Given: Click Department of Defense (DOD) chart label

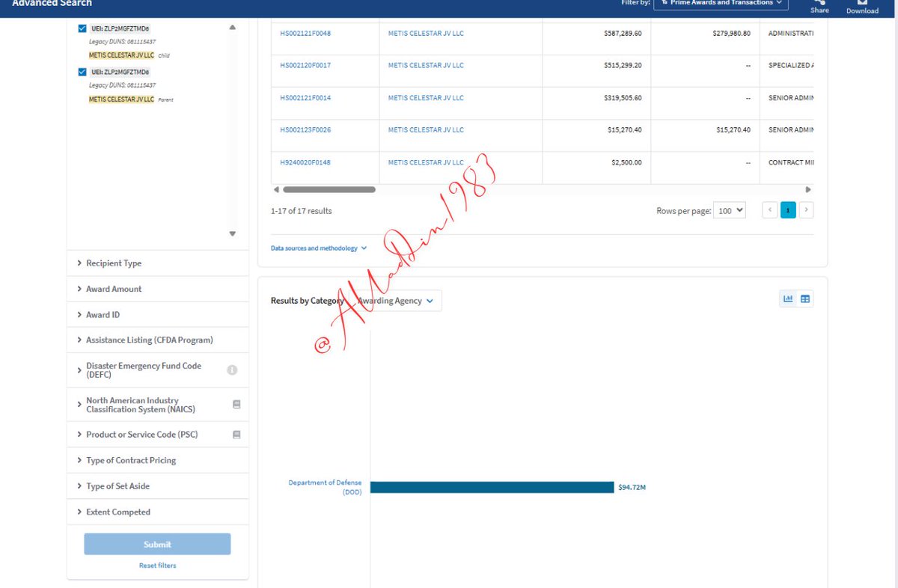Looking at the screenshot, I should [325, 487].
